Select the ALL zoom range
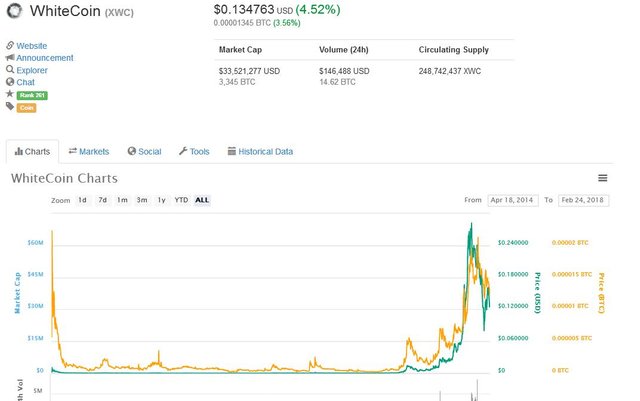Screen dimensions: 640x401 pos(202,200)
